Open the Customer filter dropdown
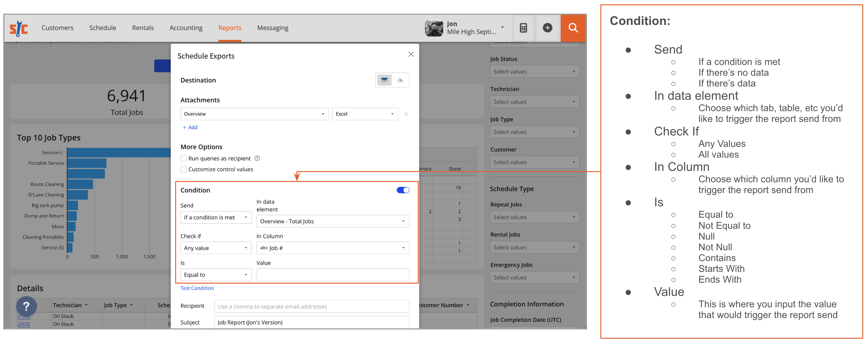 point(534,163)
